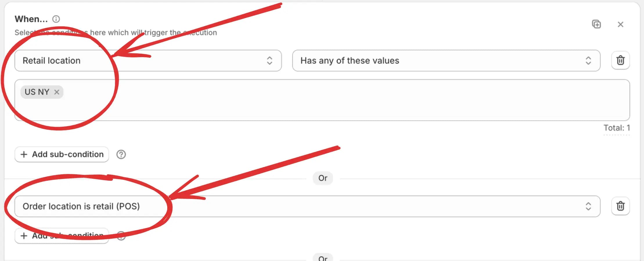Viewport: 644px width, 261px height.
Task: Click the info icon beside When heading
Action: point(56,19)
